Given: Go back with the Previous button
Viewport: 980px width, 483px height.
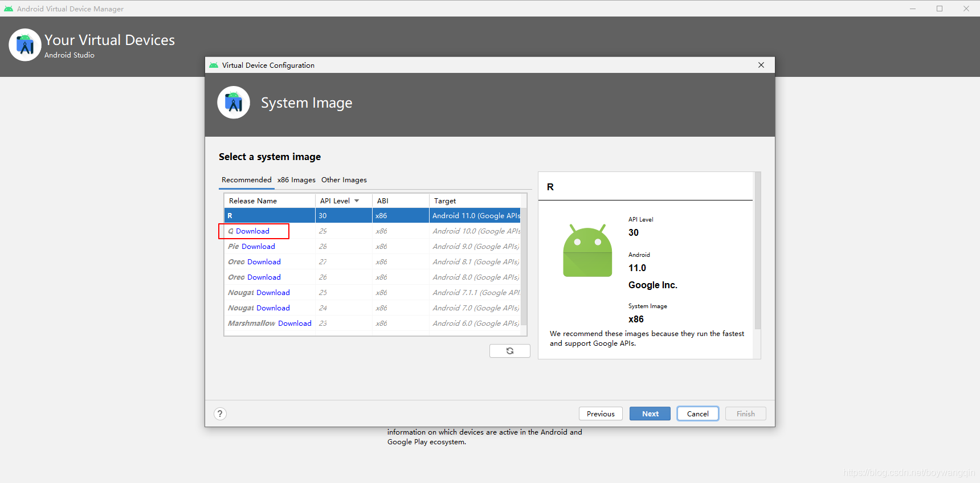Looking at the screenshot, I should [601, 414].
